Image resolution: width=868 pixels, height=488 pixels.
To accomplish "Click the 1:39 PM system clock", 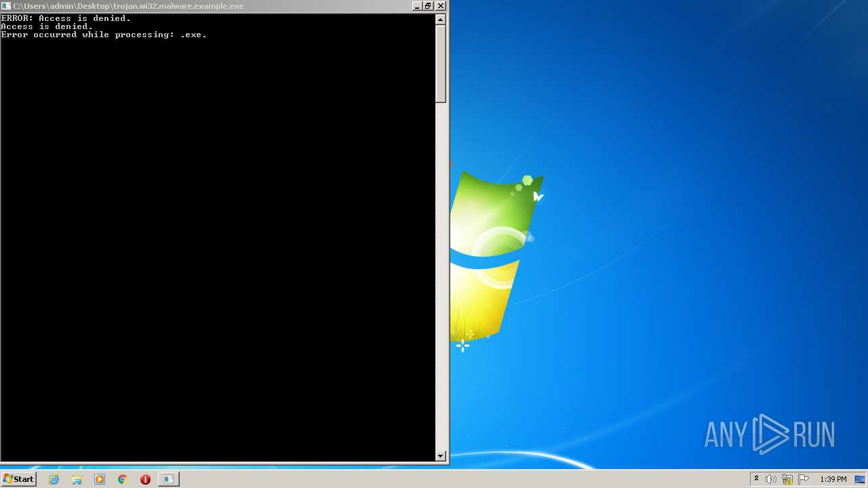I will point(833,479).
